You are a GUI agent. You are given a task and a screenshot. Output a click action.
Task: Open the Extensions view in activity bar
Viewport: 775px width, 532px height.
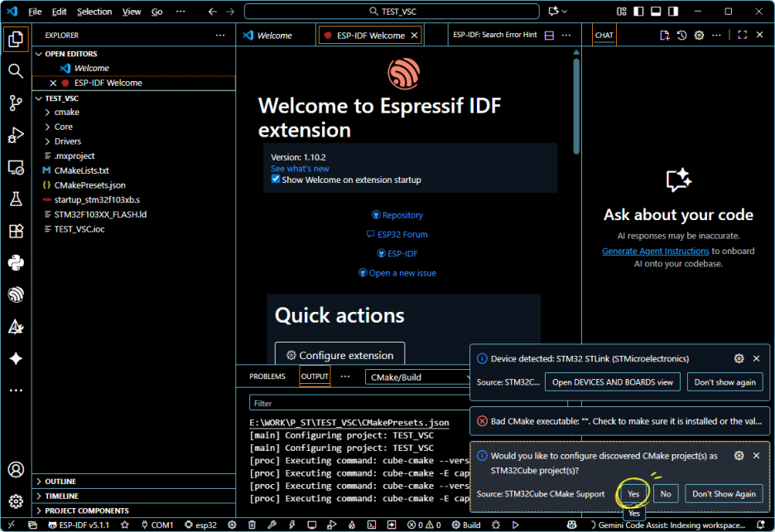(16, 231)
